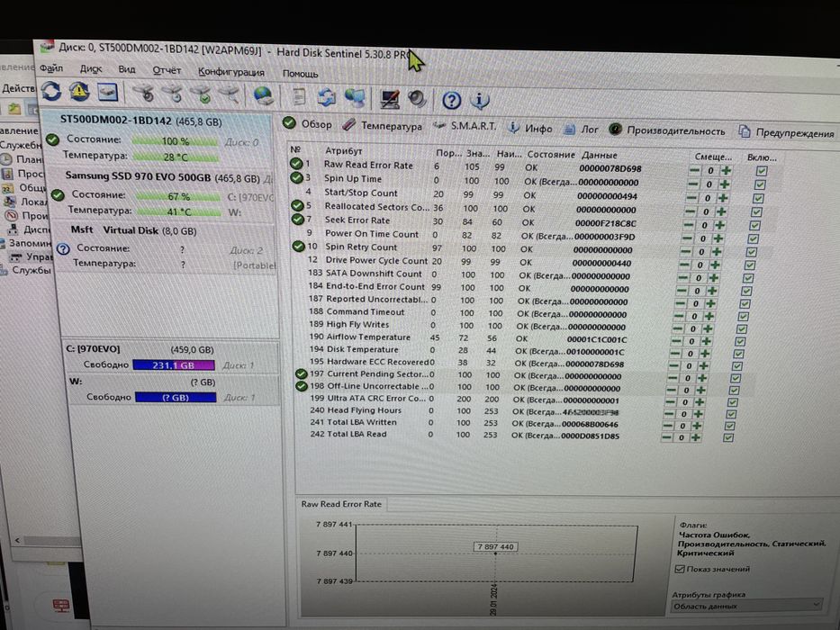Sort the table by Атрибут column header
840x630 pixels.
click(343, 151)
